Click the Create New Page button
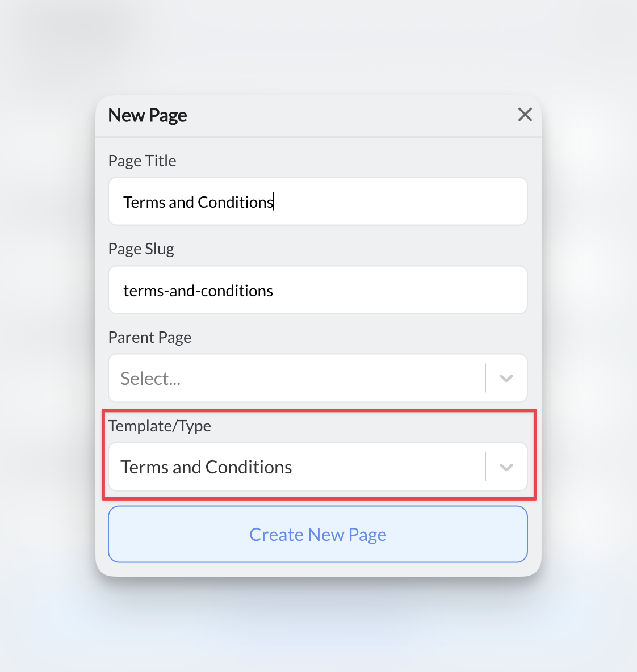 coord(318,534)
